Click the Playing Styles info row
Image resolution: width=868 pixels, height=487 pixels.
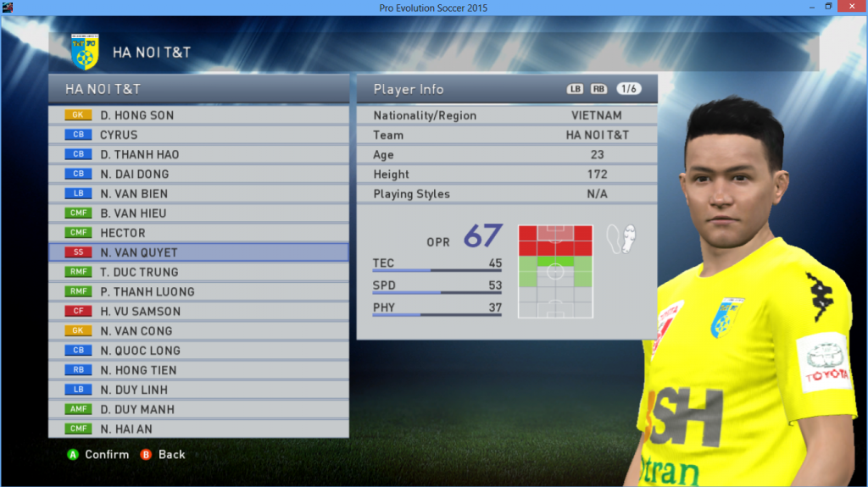(507, 194)
